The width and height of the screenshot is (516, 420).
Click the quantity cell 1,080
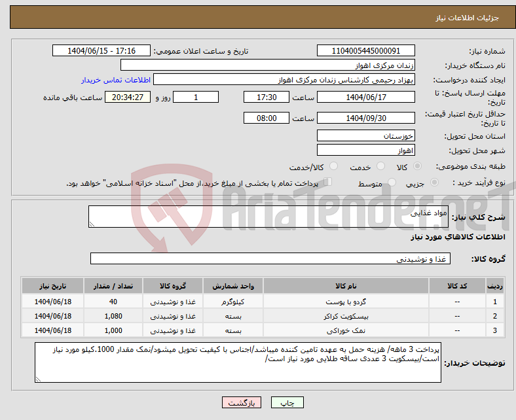(113, 316)
